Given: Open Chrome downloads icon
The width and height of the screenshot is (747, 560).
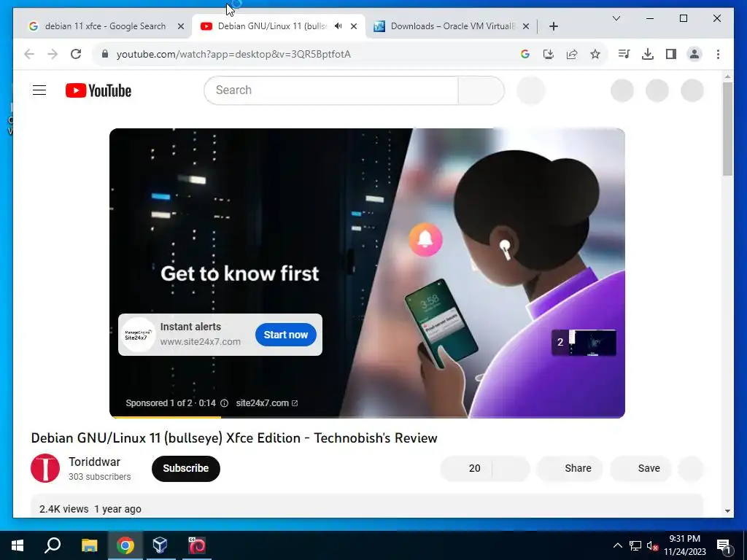Looking at the screenshot, I should pyautogui.click(x=648, y=54).
